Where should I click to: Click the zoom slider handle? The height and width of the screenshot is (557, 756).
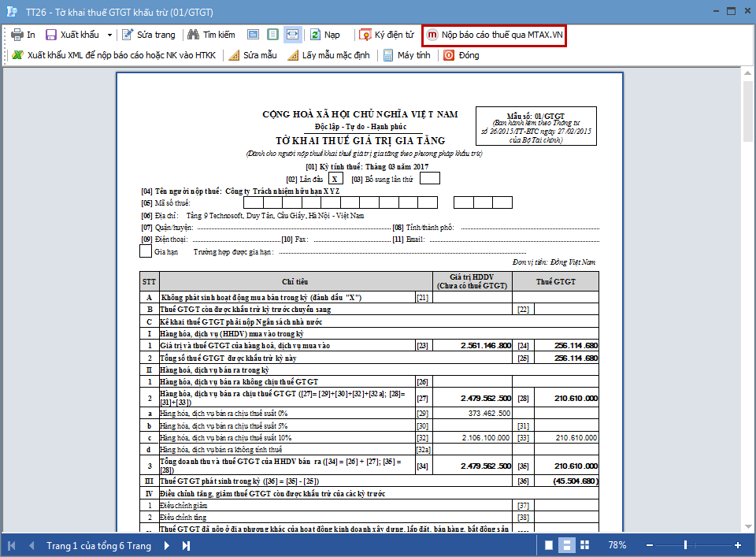pos(686,545)
